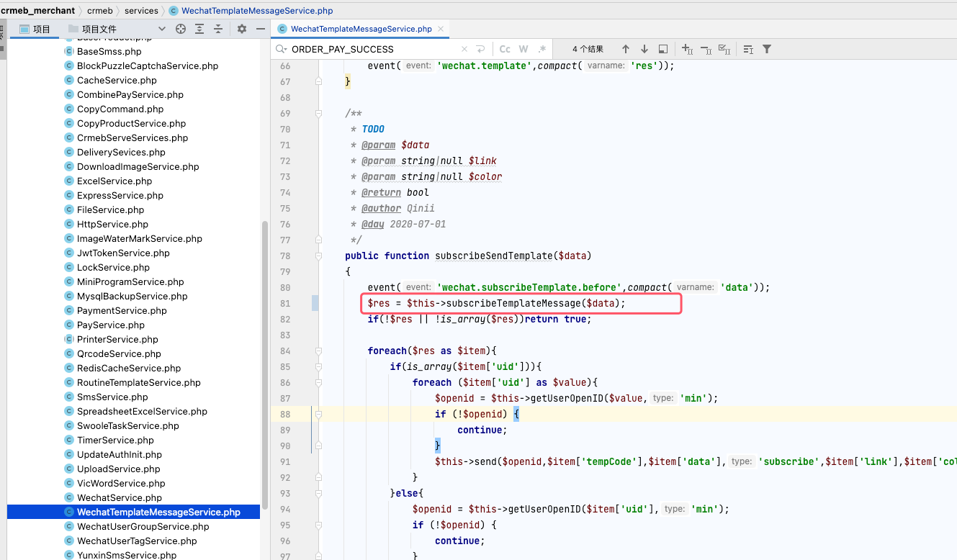
Task: Open RedisCacheService.php
Action: point(129,368)
